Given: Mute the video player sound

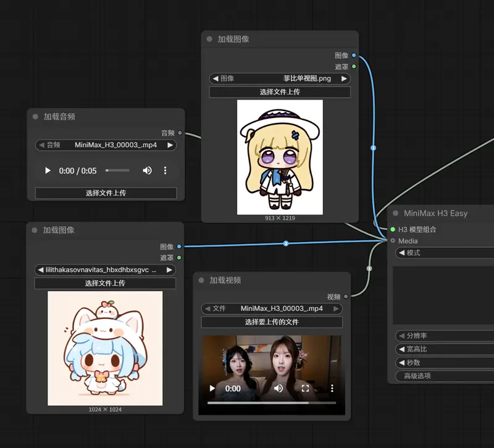Looking at the screenshot, I should point(278,389).
